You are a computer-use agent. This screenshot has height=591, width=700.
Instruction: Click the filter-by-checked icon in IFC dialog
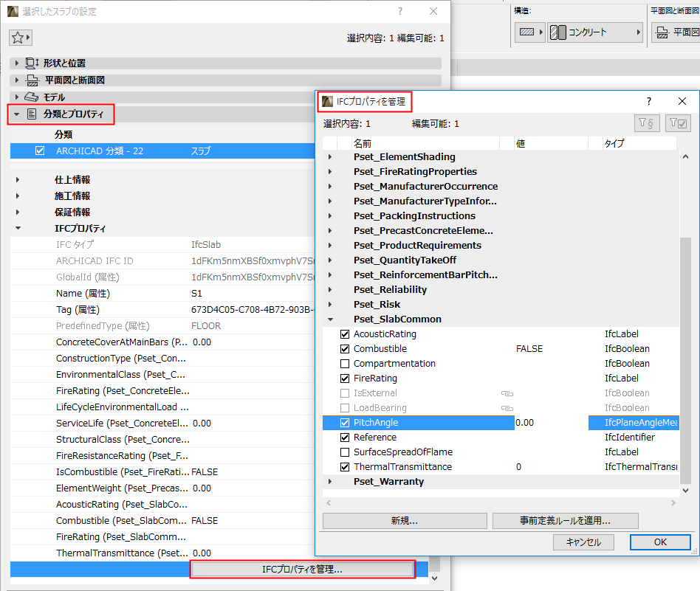(x=677, y=123)
